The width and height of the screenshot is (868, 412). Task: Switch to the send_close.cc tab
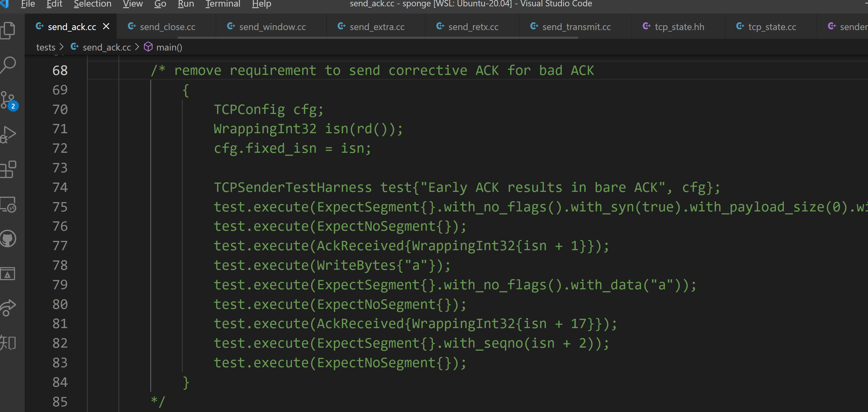click(167, 27)
